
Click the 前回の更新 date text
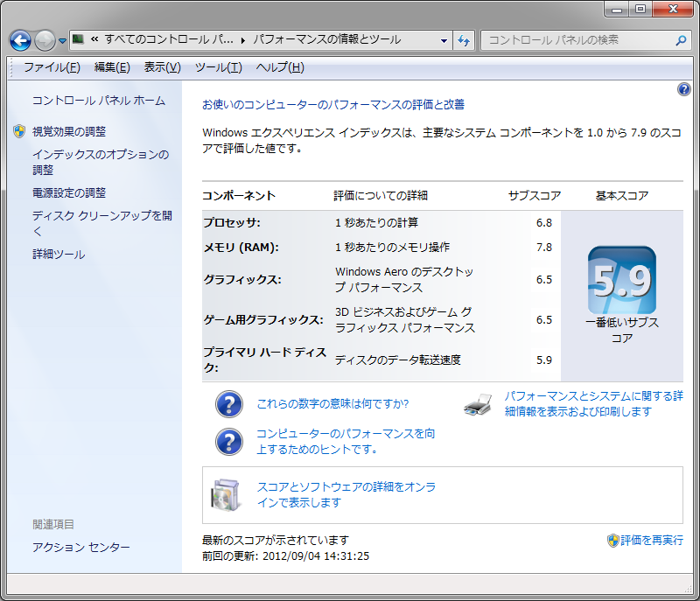pyautogui.click(x=286, y=556)
